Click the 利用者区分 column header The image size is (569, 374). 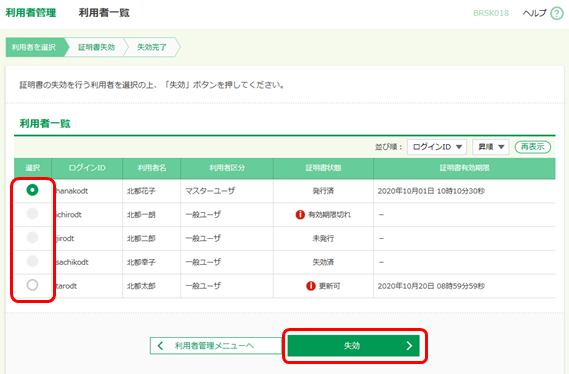click(227, 168)
